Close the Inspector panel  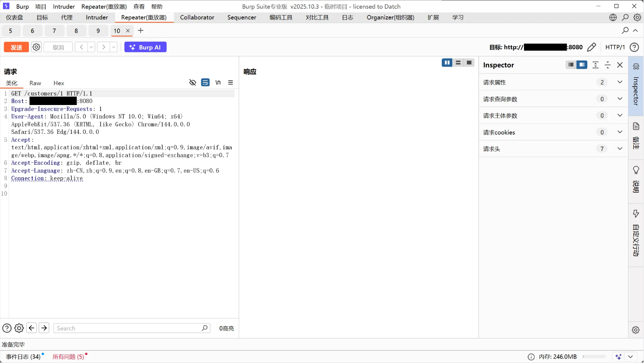620,65
